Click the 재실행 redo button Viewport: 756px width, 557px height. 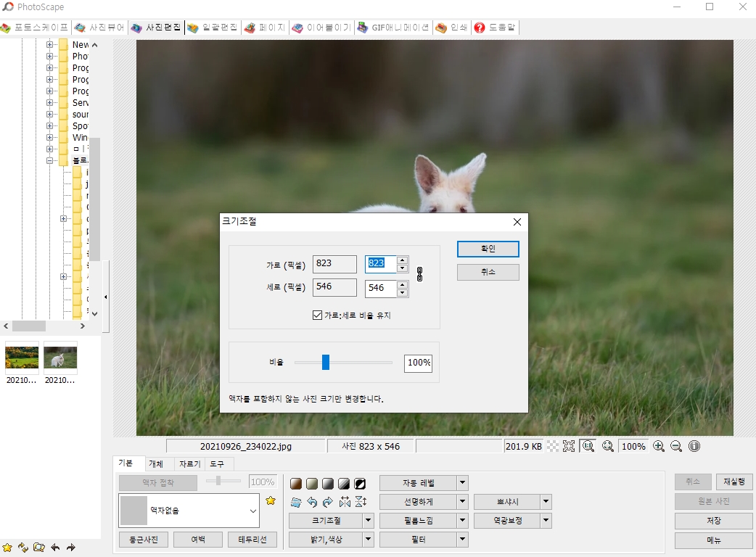pyautogui.click(x=734, y=482)
